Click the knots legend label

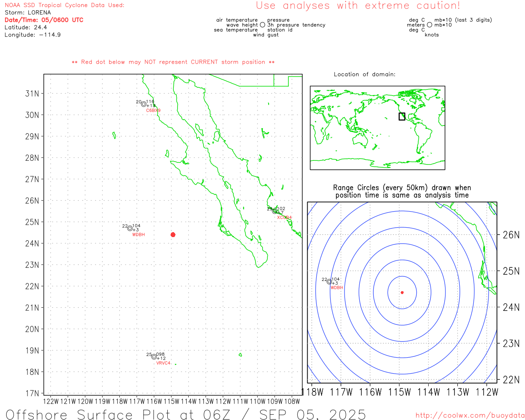tap(432, 35)
